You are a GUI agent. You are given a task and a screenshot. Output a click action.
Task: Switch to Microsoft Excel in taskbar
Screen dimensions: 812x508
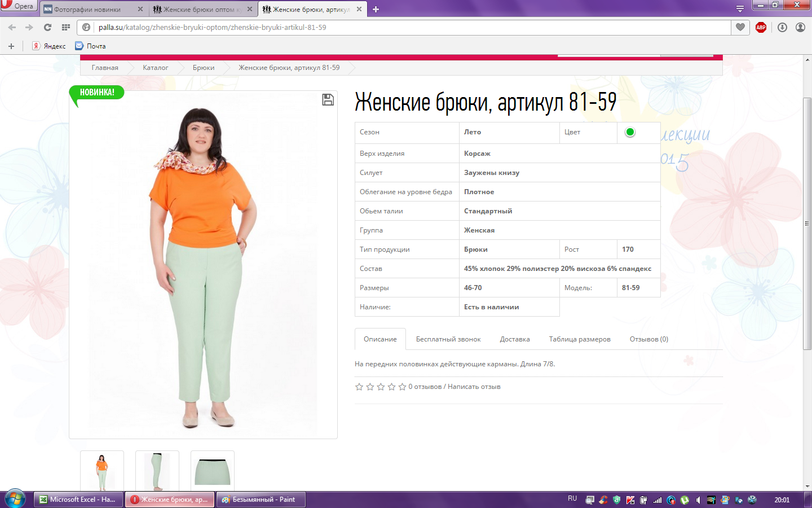coord(78,500)
